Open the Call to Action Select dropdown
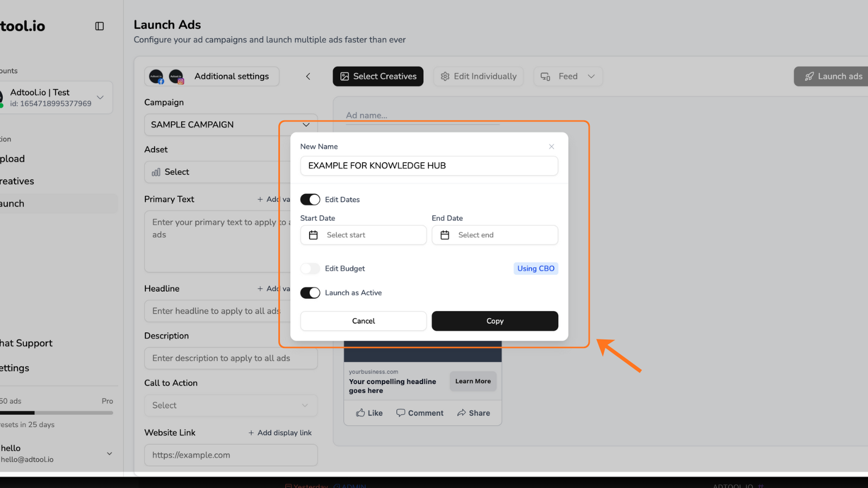Viewport: 868px width, 488px height. click(231, 405)
